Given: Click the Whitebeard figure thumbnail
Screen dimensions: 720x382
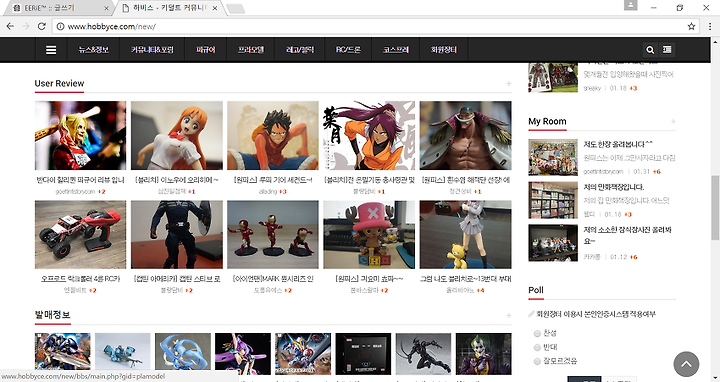Looking at the screenshot, I should tap(466, 135).
